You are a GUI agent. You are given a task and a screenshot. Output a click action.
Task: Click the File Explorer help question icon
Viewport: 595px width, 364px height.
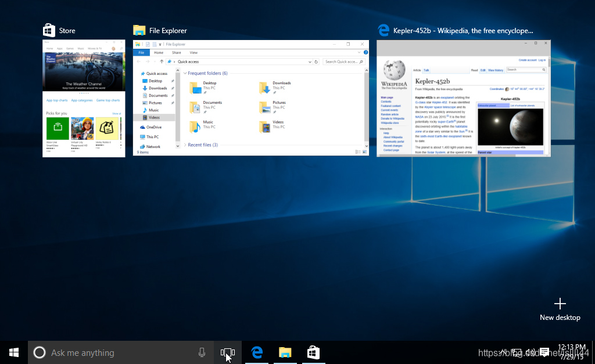click(366, 52)
